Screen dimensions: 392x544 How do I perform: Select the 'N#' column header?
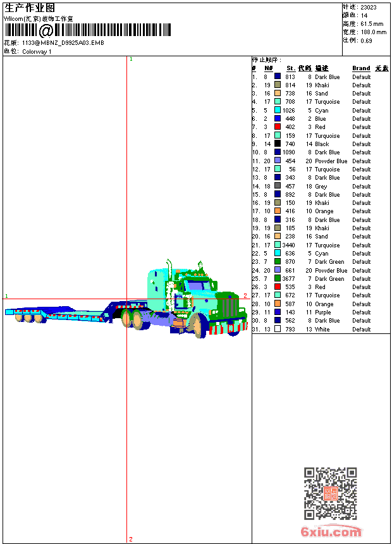pos(269,68)
